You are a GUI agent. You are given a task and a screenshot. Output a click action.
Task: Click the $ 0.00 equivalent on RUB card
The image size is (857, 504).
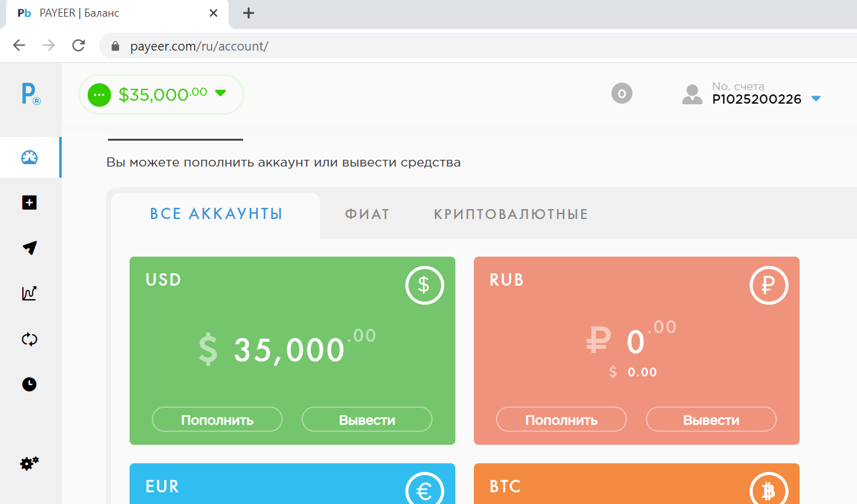633,372
